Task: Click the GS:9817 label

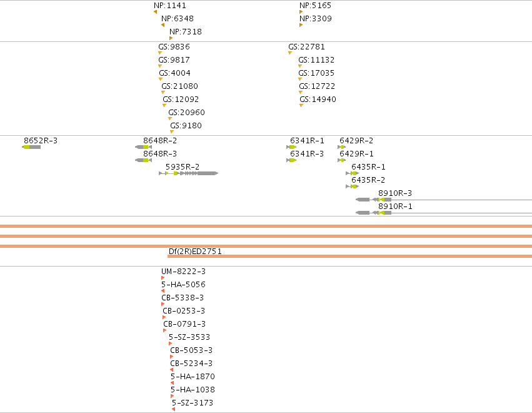Action: coord(174,60)
